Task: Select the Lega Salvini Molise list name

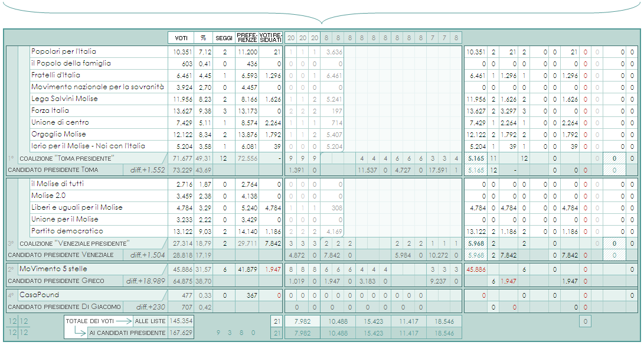Action: pyautogui.click(x=64, y=99)
